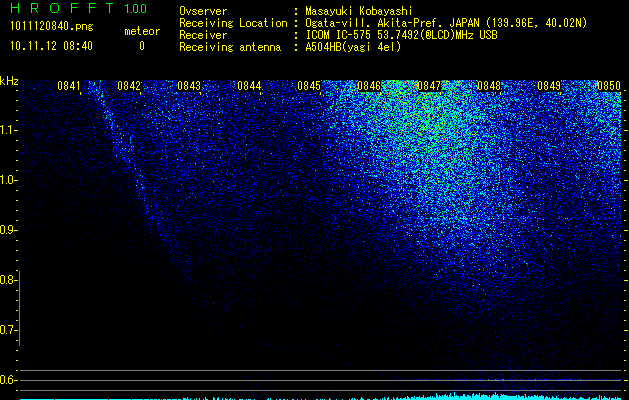Click the 1.1 kHz frequency label
This screenshot has width=629, height=400.
click(x=8, y=130)
